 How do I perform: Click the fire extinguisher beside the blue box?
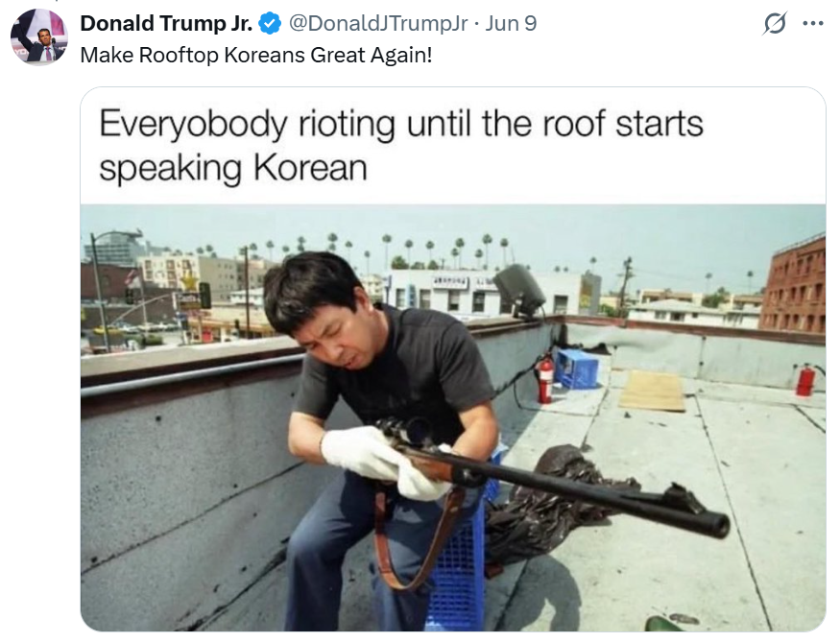545,378
